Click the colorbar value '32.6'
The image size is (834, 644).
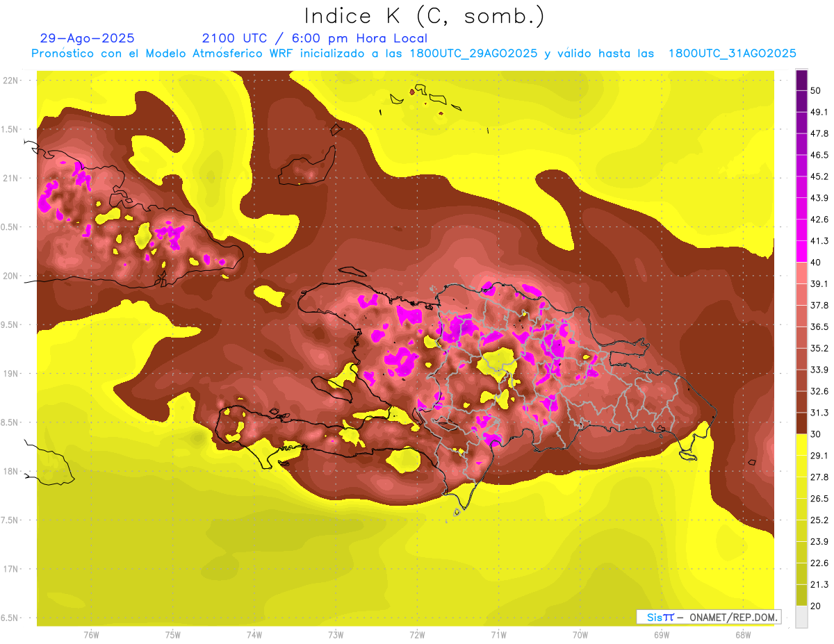[x=819, y=391]
